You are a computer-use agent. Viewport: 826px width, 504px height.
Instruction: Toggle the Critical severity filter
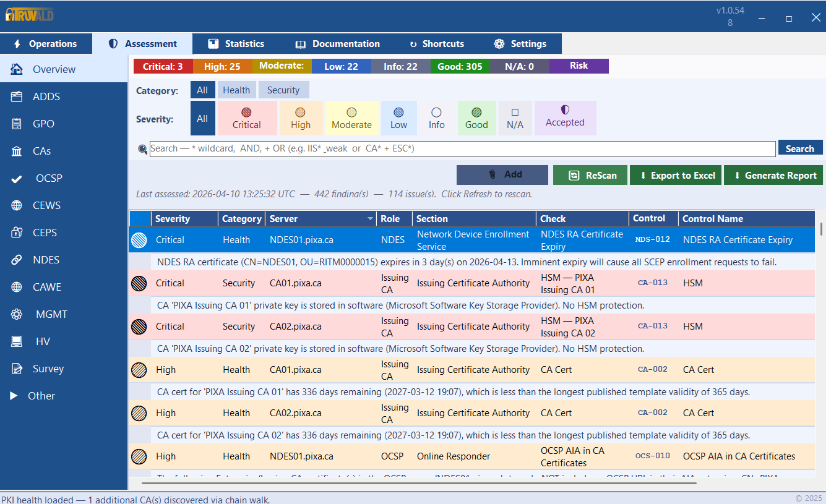coord(247,118)
